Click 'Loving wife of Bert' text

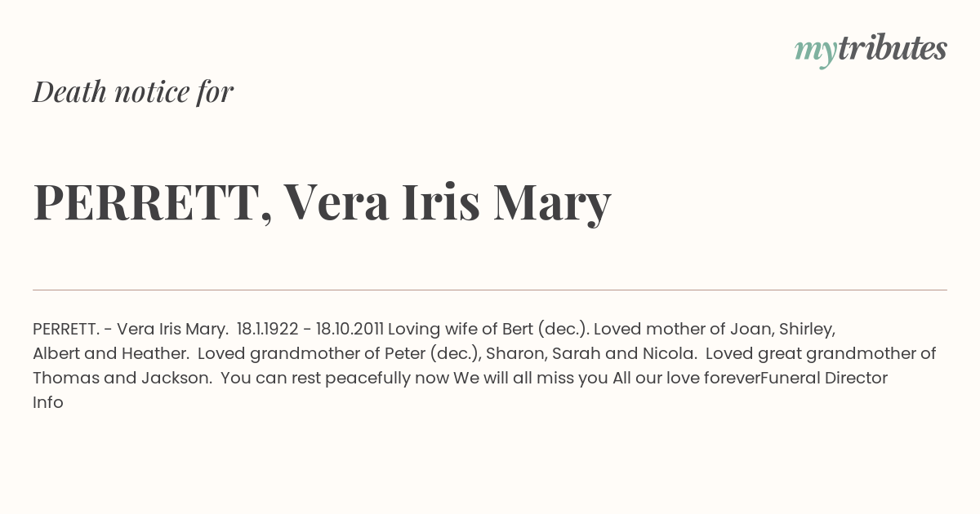(461, 329)
